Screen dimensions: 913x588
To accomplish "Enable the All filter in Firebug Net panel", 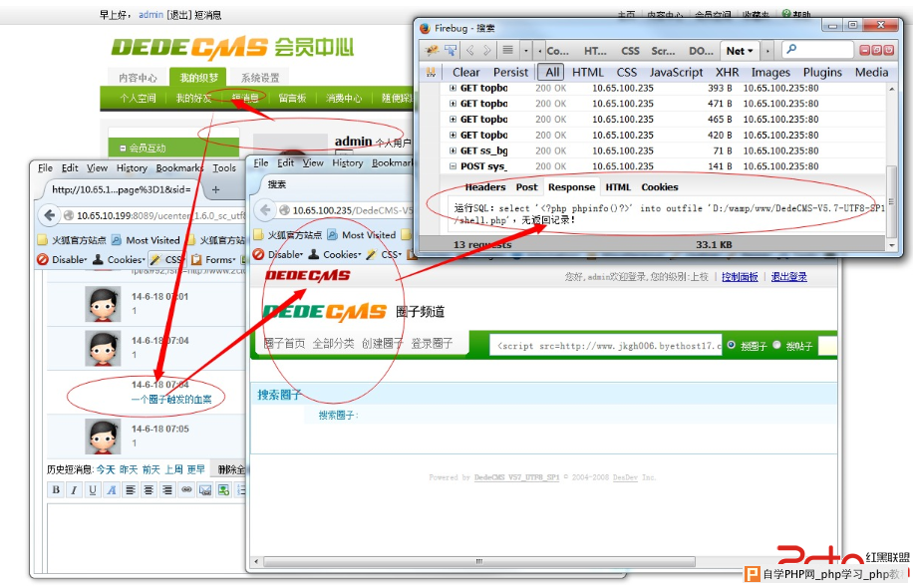I will [x=552, y=72].
